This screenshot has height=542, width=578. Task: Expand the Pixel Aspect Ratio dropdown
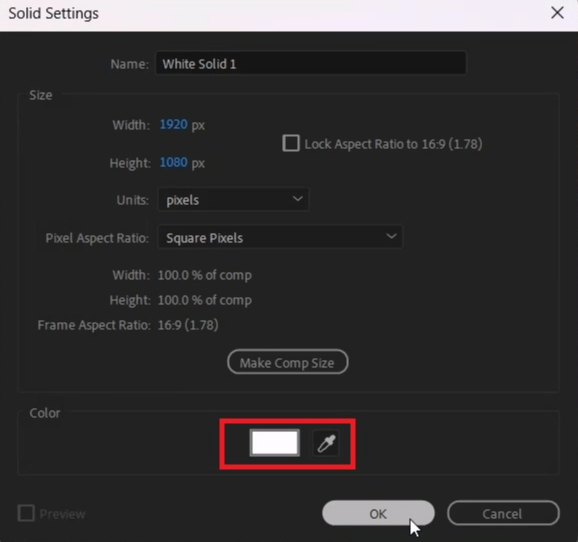pyautogui.click(x=280, y=237)
